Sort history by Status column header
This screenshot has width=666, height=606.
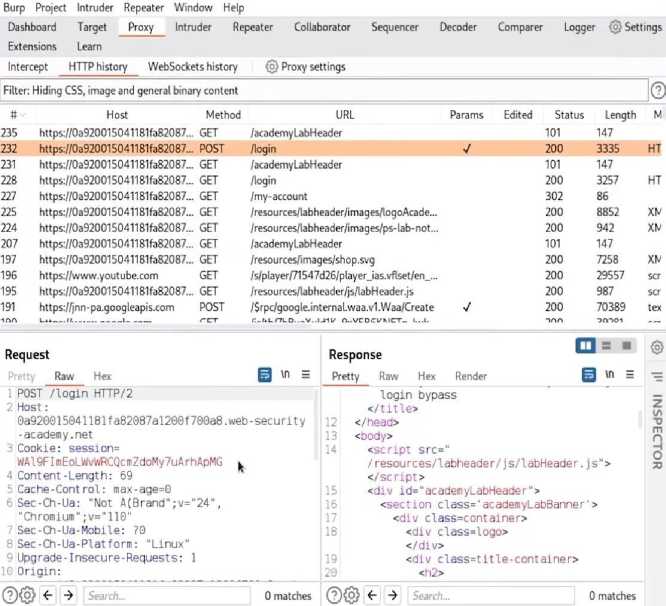point(569,115)
